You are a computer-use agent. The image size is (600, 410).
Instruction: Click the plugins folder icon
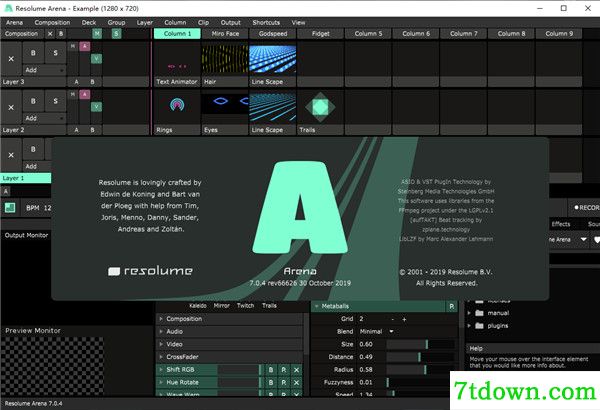[479, 326]
